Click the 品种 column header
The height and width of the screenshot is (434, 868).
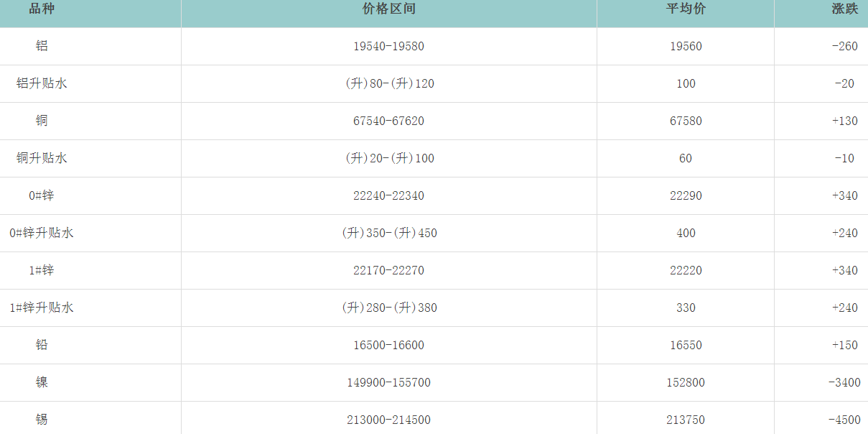(42, 9)
